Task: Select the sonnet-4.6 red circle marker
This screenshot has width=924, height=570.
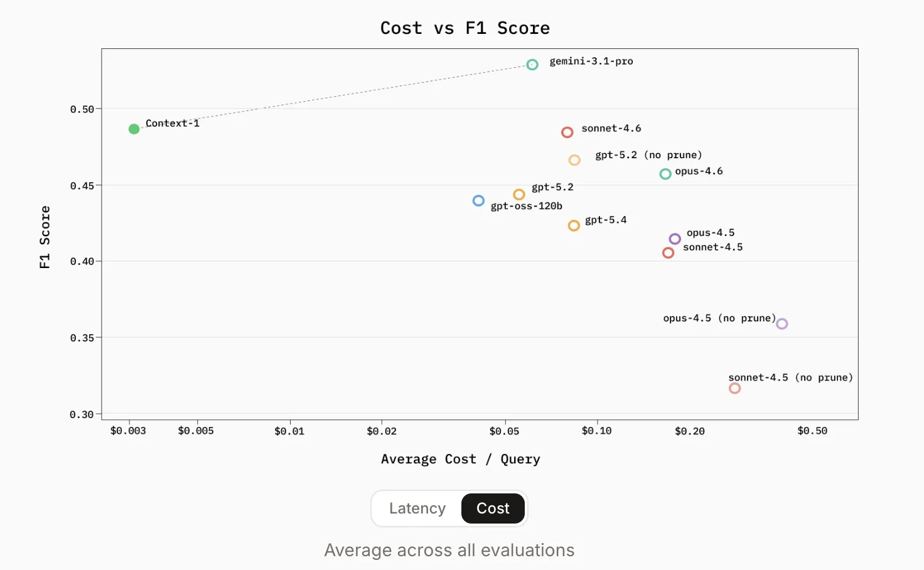Action: point(567,132)
